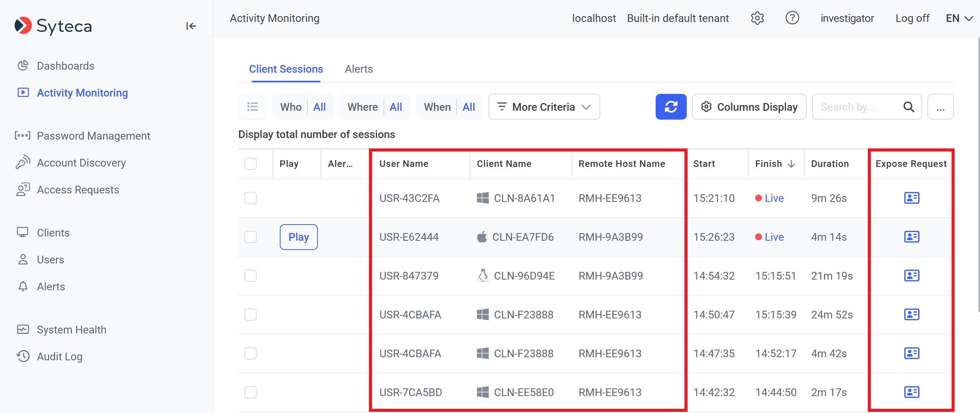Viewport: 980px width, 413px height.
Task: Click the blue refresh sessions icon
Action: [671, 107]
